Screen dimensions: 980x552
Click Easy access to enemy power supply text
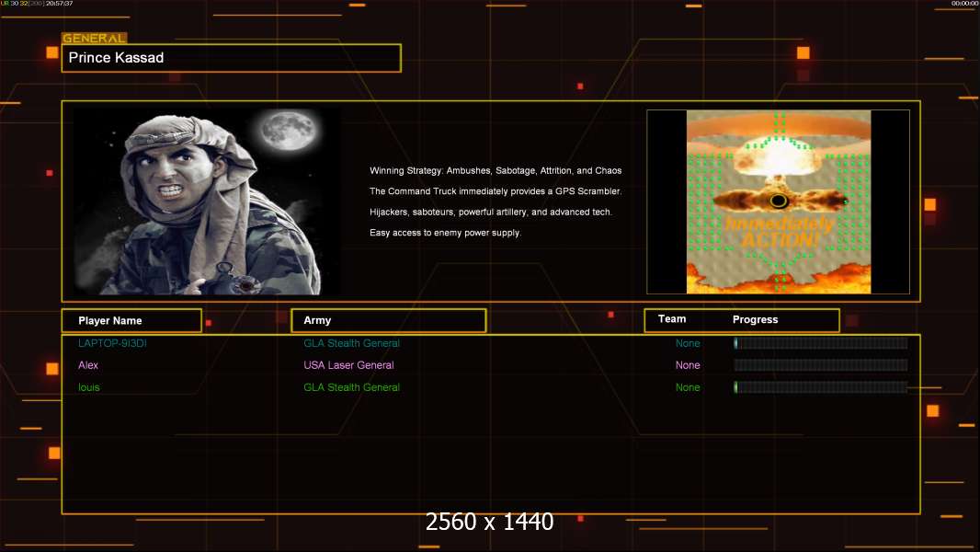click(x=445, y=233)
